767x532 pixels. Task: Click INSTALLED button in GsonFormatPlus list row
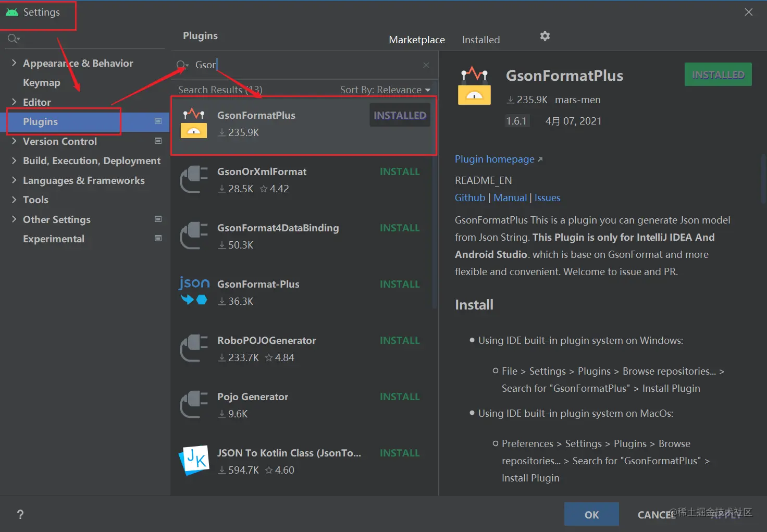coord(400,115)
